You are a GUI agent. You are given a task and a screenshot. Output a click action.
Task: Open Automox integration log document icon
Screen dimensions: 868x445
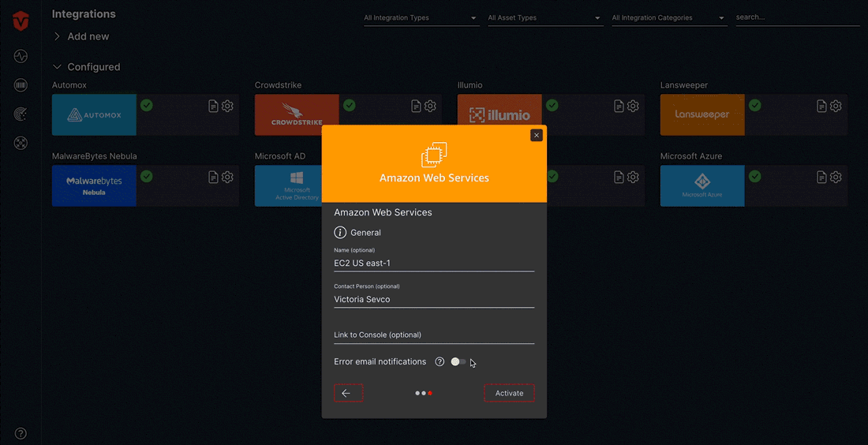coord(213,107)
